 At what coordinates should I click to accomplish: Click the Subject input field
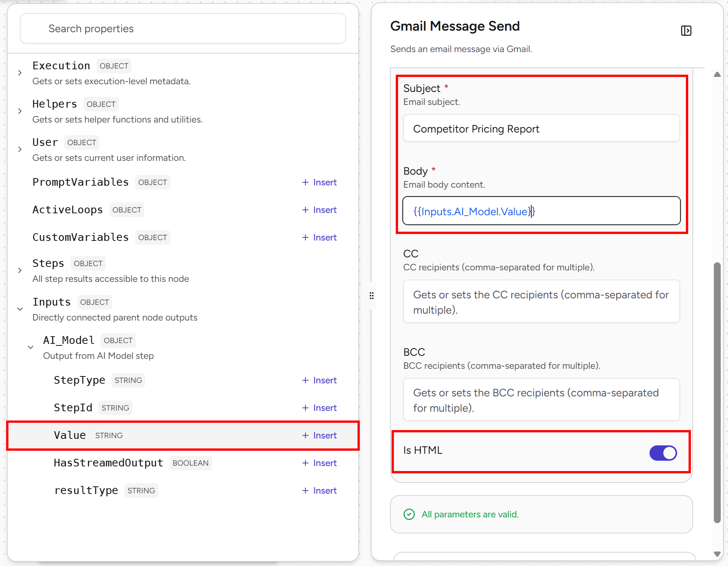pyautogui.click(x=541, y=128)
